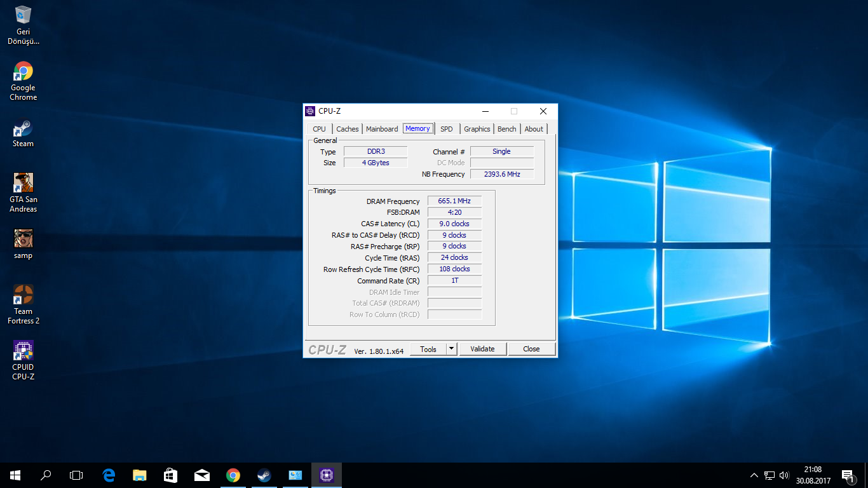Click the Tools button

[x=428, y=349]
